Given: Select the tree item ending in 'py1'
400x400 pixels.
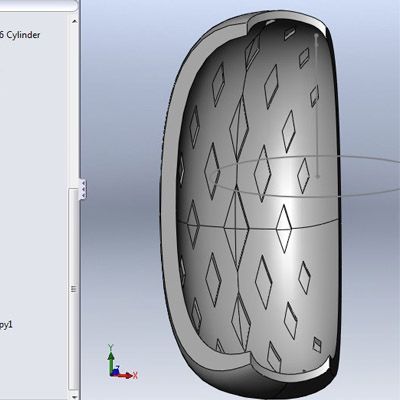Looking at the screenshot, I should point(6,325).
